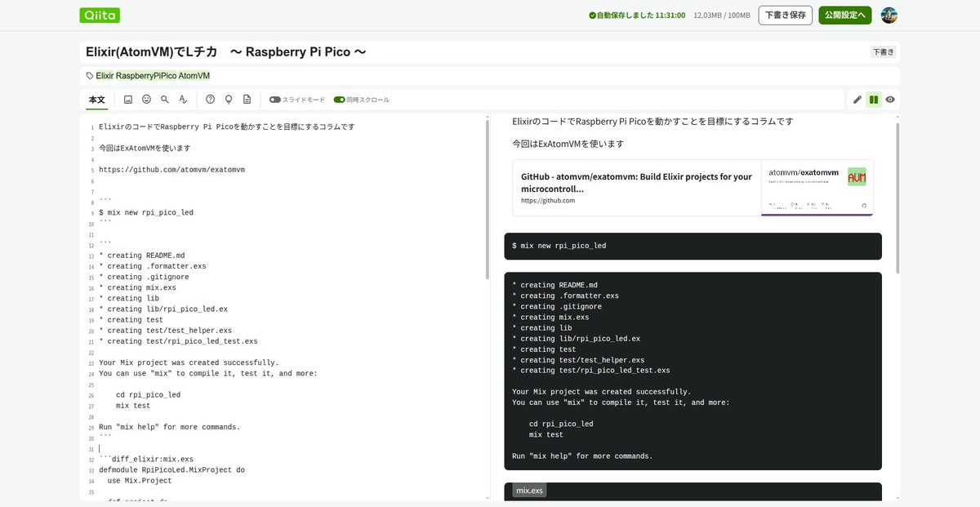Viewport: 980px width, 507px height.
Task: Click the mix.exs filename label in preview
Action: point(529,491)
